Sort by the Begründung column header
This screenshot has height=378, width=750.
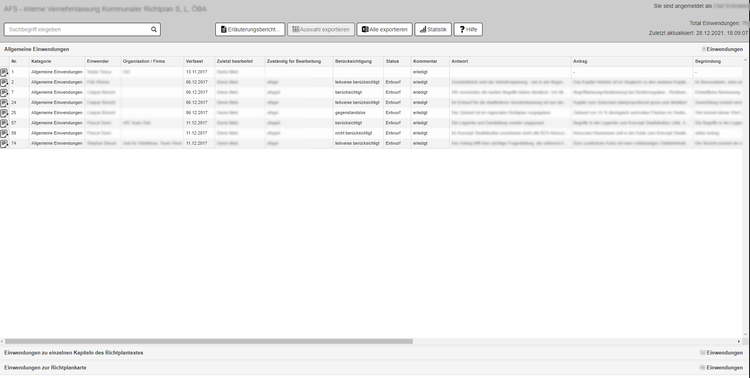(708, 61)
